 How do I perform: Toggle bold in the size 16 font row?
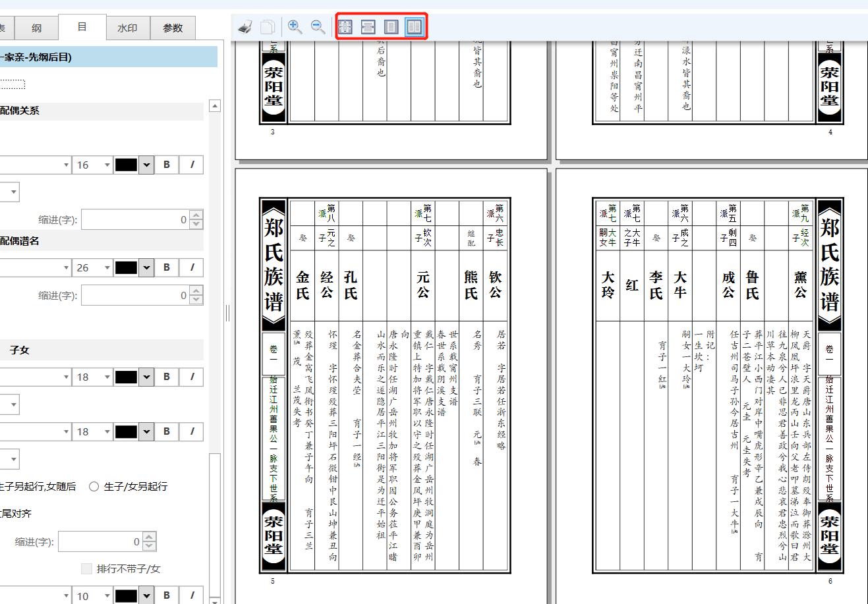(167, 165)
